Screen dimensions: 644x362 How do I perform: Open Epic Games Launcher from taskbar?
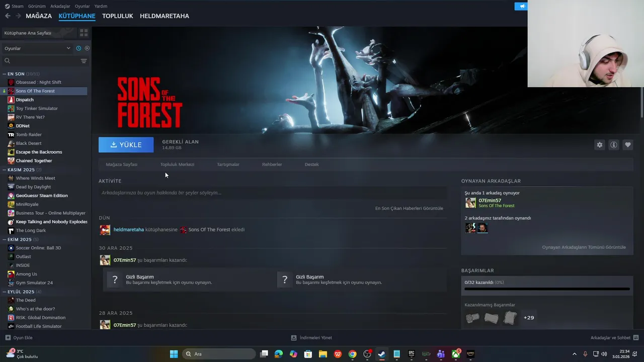click(411, 354)
